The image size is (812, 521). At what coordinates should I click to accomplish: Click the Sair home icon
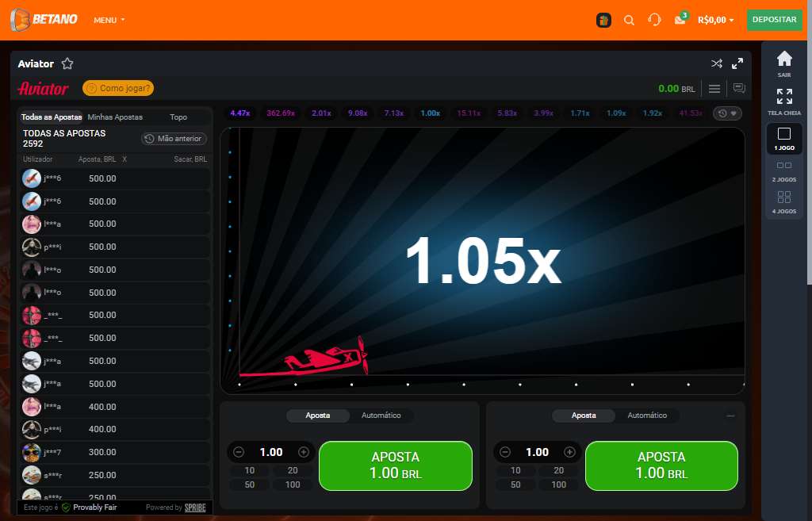(784, 63)
